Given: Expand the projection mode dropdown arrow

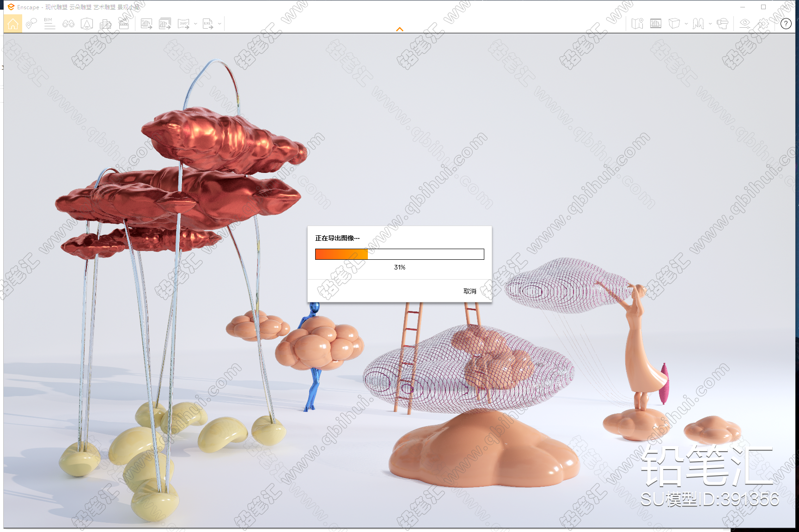Looking at the screenshot, I should click(x=686, y=24).
